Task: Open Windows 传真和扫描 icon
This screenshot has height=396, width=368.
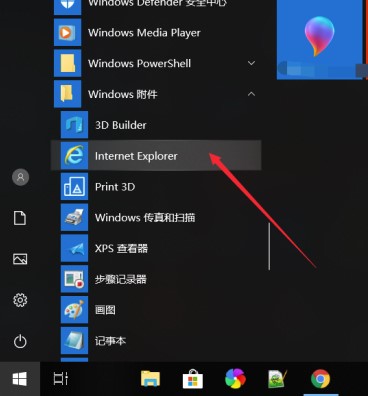Action: [74, 217]
